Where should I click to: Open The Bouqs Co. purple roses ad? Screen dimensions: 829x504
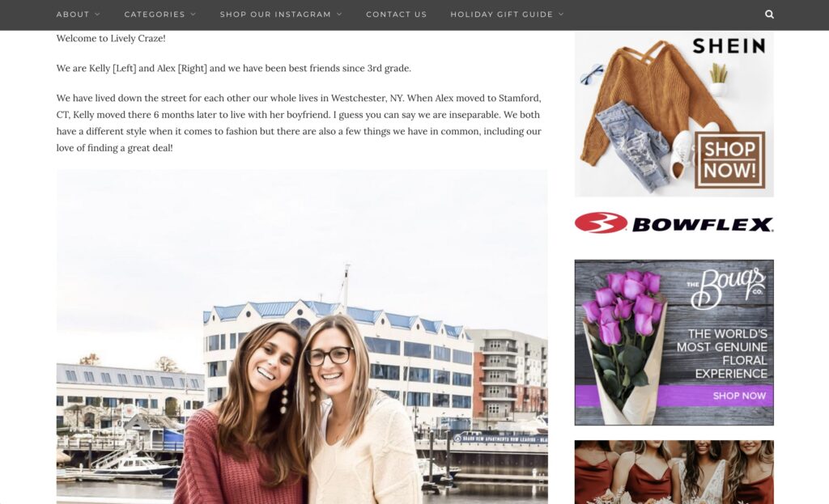pyautogui.click(x=674, y=342)
